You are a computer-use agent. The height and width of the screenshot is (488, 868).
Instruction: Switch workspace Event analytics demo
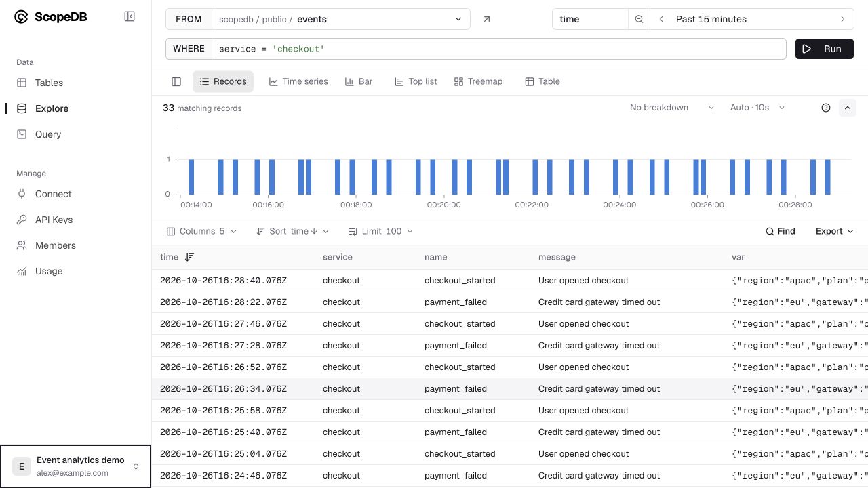tap(75, 466)
